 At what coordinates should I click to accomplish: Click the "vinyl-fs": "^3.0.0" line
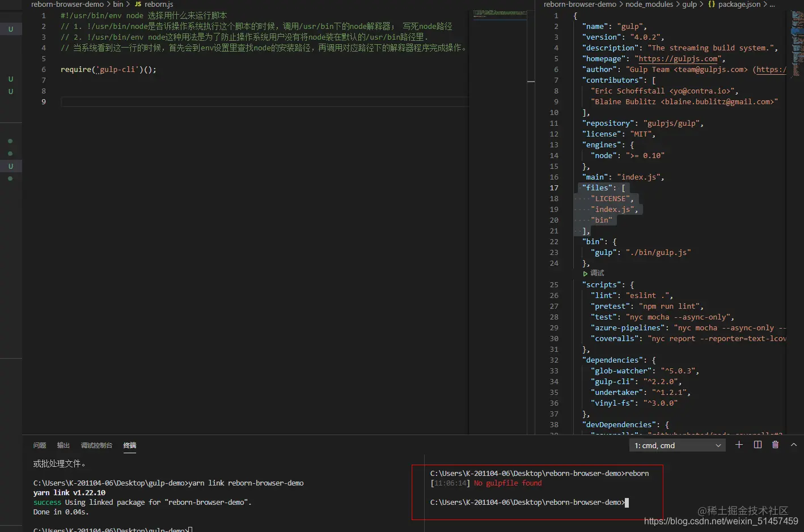click(634, 403)
